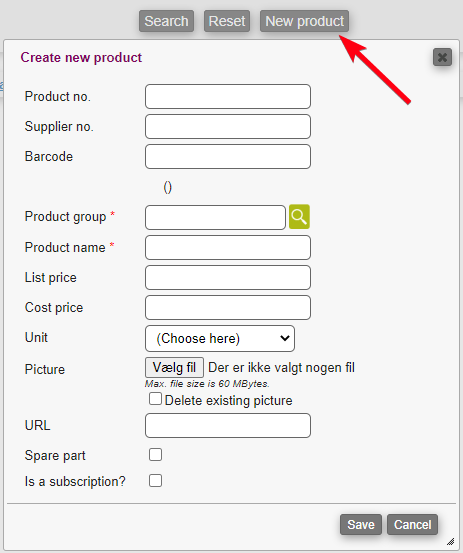The image size is (463, 553).
Task: Select the Supplier no. text box
Action: pos(228,126)
